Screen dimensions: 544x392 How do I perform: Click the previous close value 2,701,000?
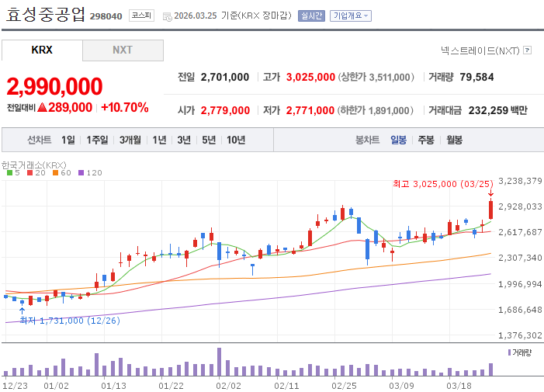tap(225, 77)
